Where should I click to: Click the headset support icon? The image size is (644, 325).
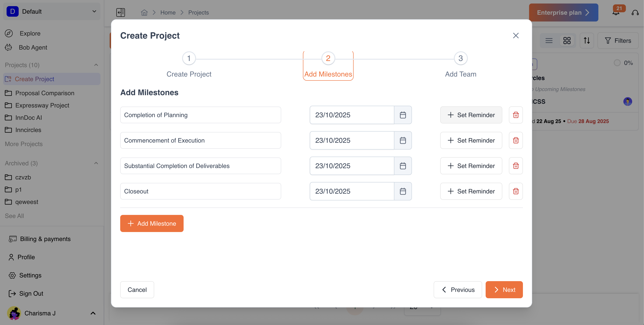pyautogui.click(x=635, y=12)
